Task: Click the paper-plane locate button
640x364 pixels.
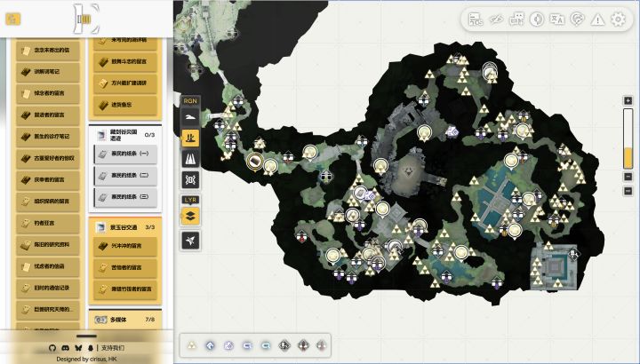Action: tap(190, 241)
